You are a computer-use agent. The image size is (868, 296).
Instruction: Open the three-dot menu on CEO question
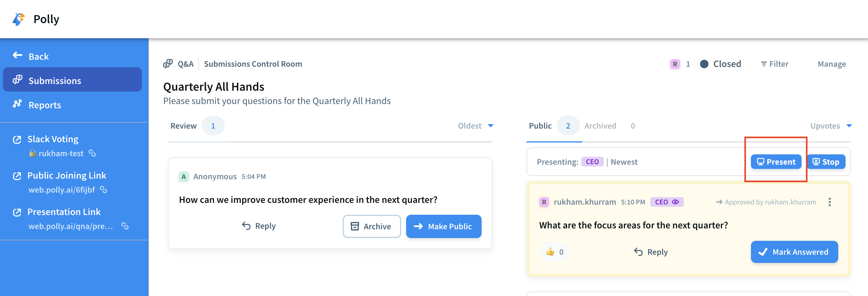[x=829, y=202]
